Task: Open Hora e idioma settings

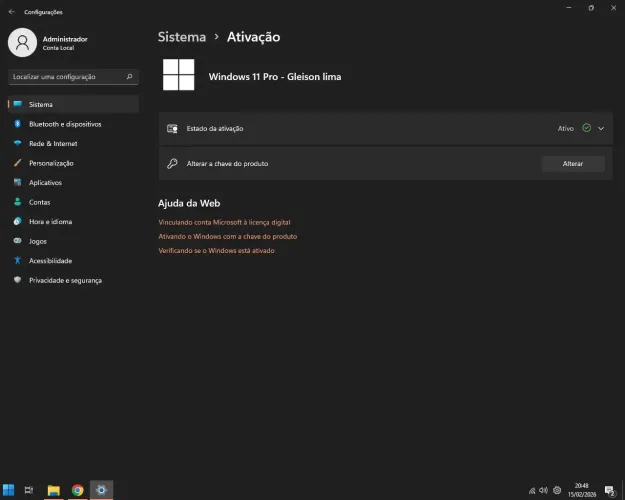Action: pos(73,222)
